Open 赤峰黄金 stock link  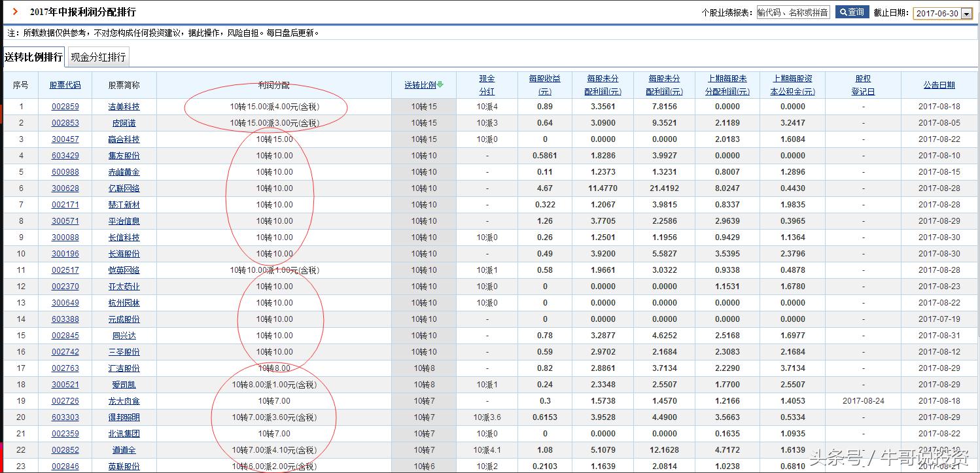[124, 172]
